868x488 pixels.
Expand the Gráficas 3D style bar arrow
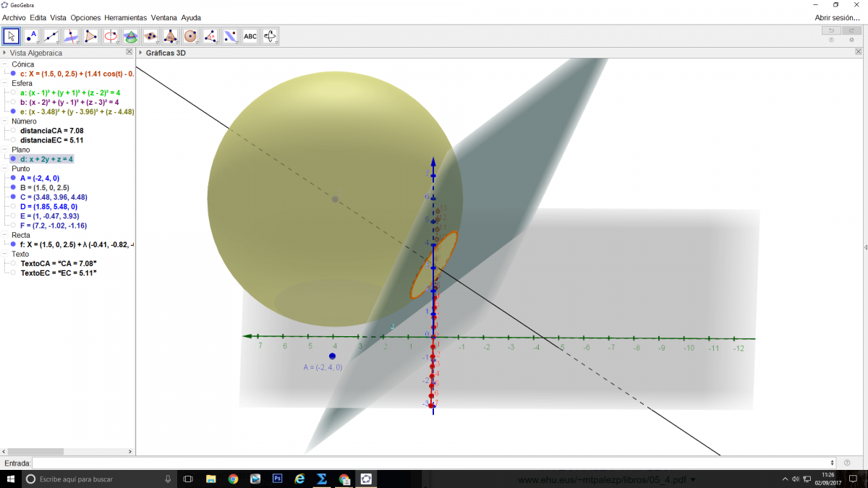click(x=140, y=53)
